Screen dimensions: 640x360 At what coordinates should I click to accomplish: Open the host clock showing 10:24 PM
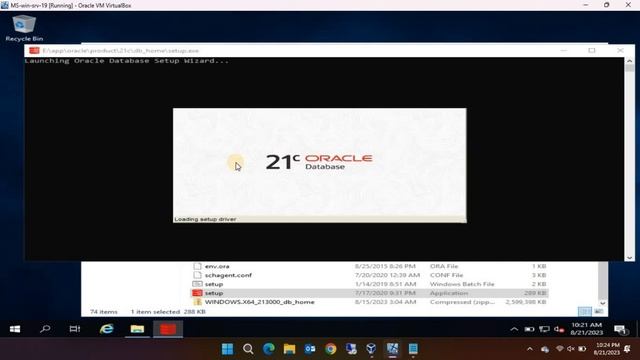607,349
